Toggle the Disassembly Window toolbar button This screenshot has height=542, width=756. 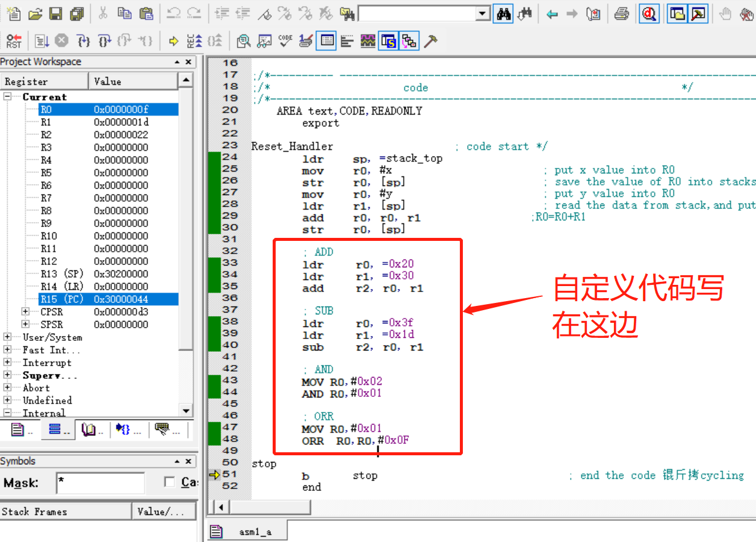(243, 41)
